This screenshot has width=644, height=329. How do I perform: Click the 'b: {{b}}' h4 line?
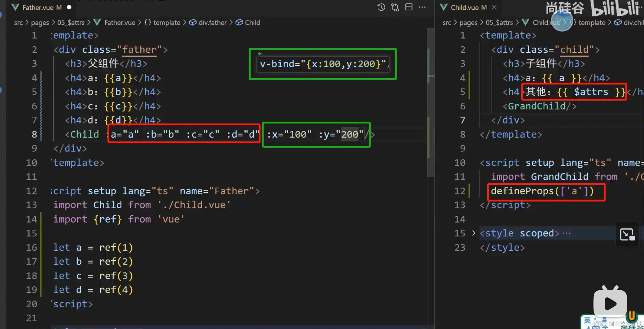pos(113,92)
